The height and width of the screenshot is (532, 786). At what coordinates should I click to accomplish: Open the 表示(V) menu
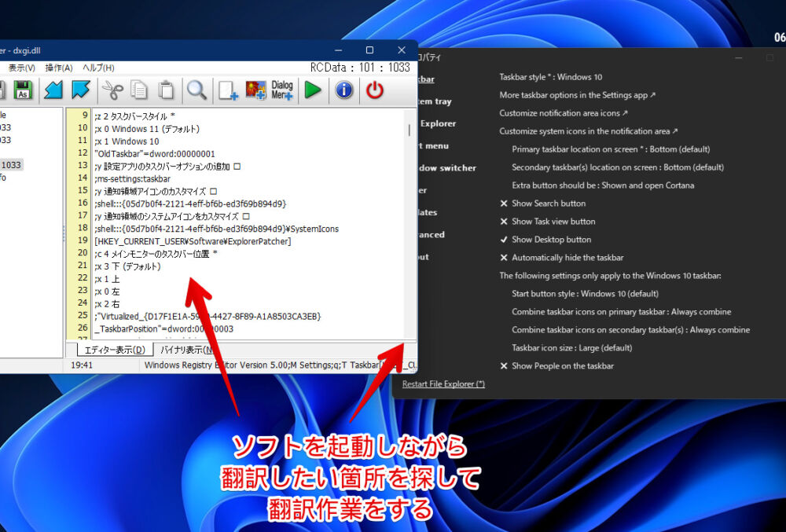[x=21, y=68]
